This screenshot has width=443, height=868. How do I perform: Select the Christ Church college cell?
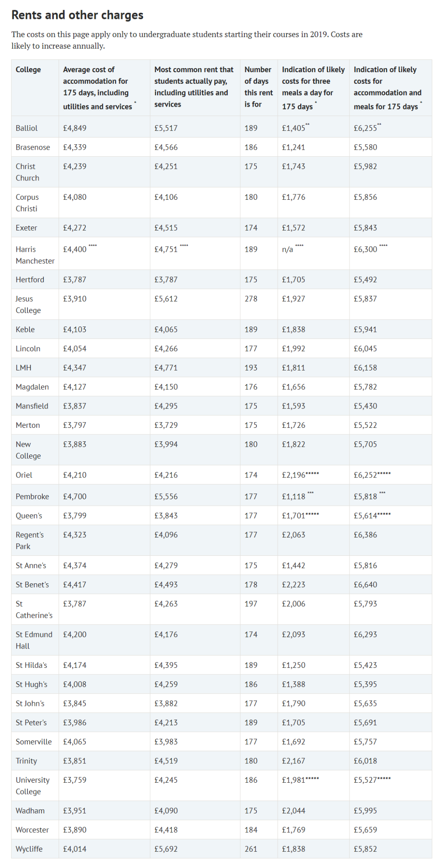click(27, 172)
